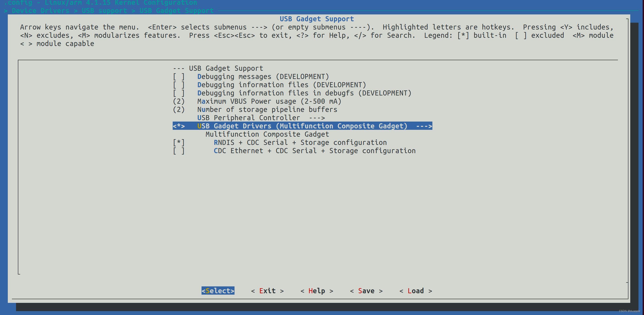Click the <Select> button
Viewport: 644px width, 315px height.
tap(218, 291)
